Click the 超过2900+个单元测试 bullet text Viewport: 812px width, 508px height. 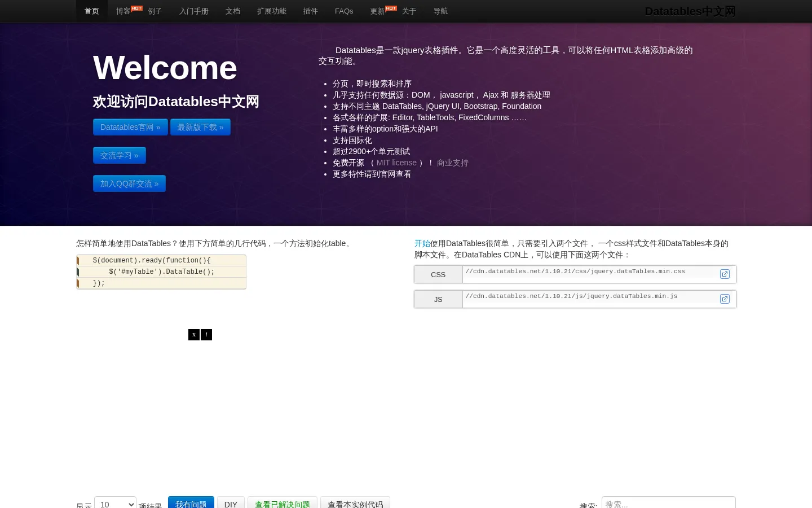pos(372,151)
